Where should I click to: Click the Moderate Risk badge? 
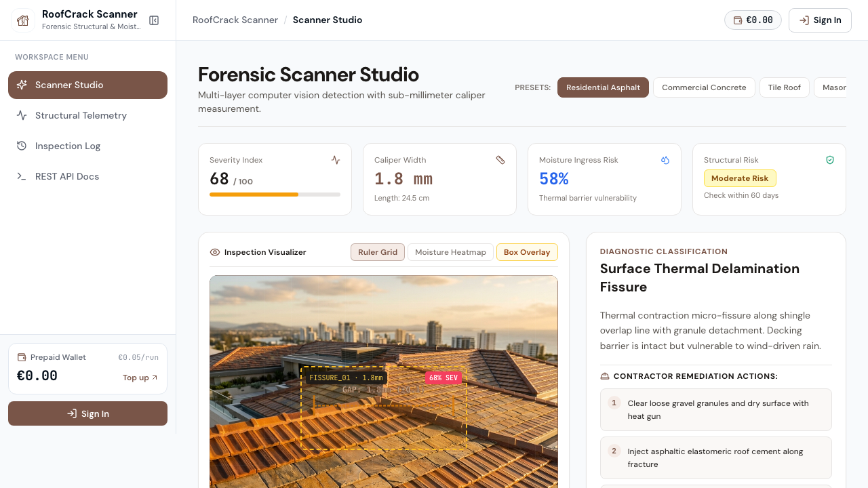coord(740,178)
